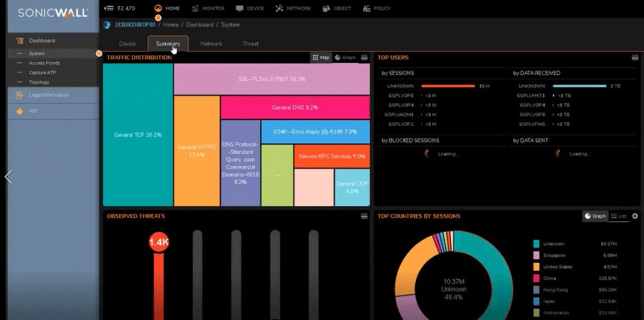This screenshot has height=320, width=644.
Task: Open the Top Users panel menu icon
Action: point(635,57)
